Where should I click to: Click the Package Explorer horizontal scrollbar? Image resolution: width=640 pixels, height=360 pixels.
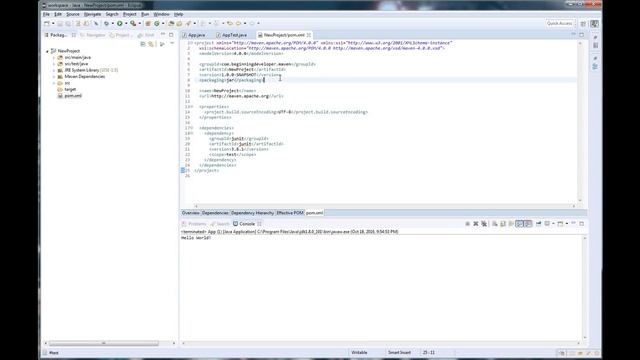pos(103,343)
